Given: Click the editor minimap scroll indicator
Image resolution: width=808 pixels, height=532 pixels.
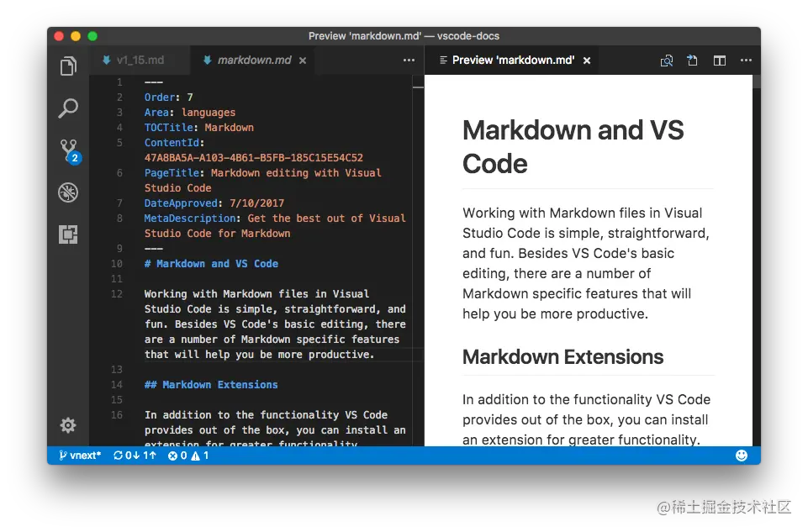Looking at the screenshot, I should 418,87.
